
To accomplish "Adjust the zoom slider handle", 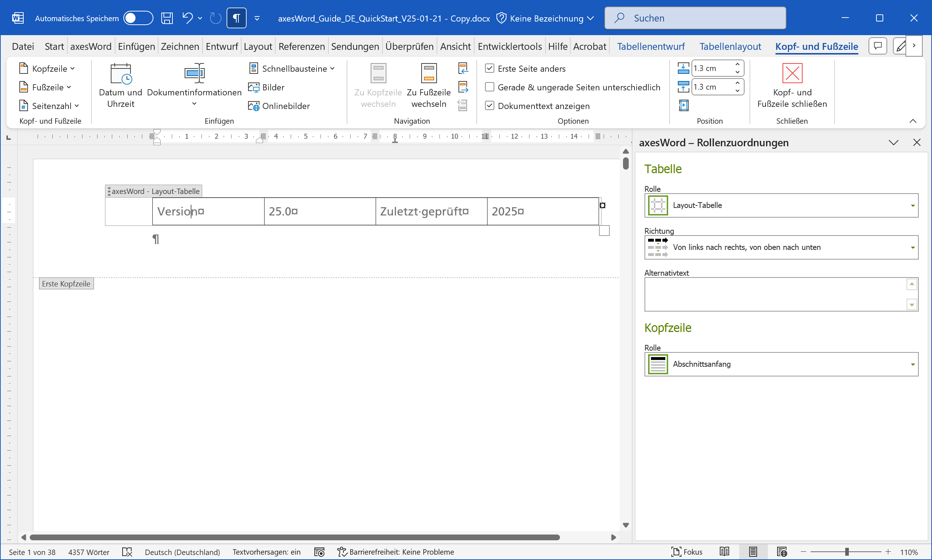I will 847,552.
